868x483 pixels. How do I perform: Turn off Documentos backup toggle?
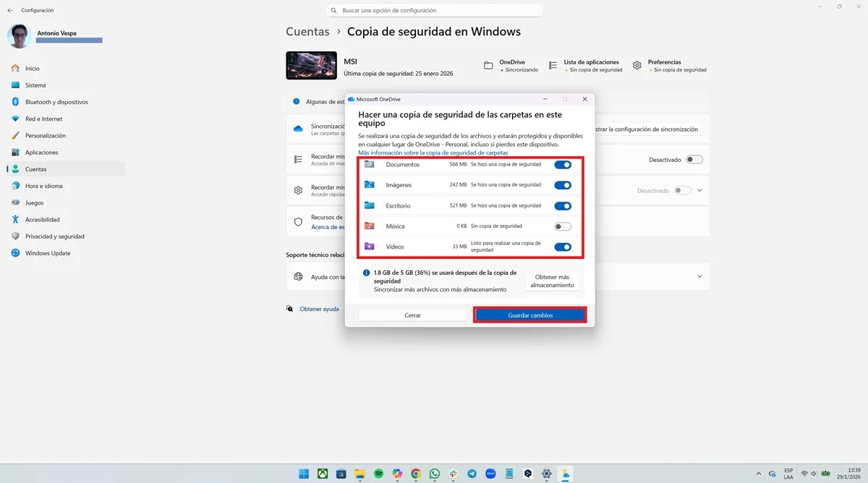coord(563,164)
